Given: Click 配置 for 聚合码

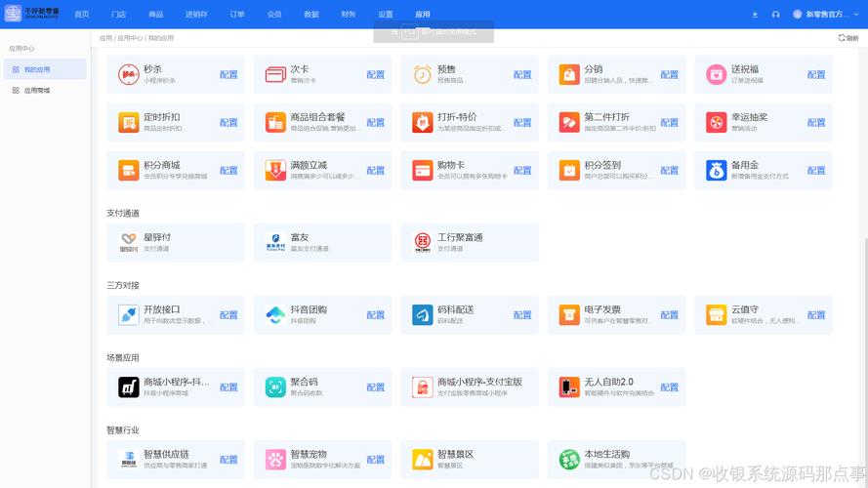Looking at the screenshot, I should click(375, 387).
